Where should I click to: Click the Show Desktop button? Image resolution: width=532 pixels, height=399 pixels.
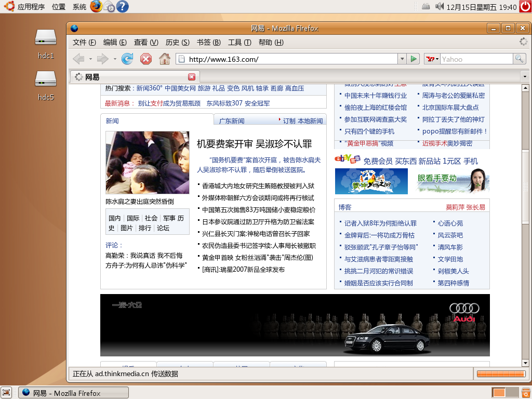coord(6,393)
